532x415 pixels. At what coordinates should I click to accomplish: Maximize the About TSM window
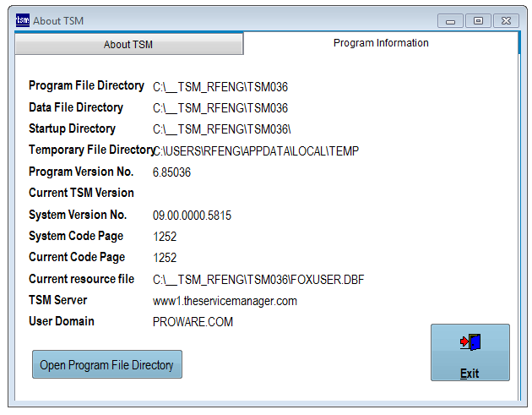(x=478, y=20)
